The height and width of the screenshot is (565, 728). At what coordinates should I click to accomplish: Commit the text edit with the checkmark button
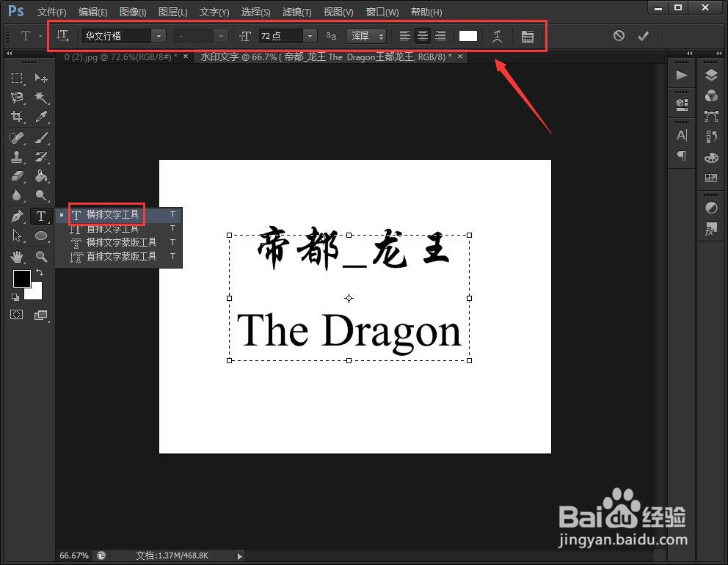644,35
